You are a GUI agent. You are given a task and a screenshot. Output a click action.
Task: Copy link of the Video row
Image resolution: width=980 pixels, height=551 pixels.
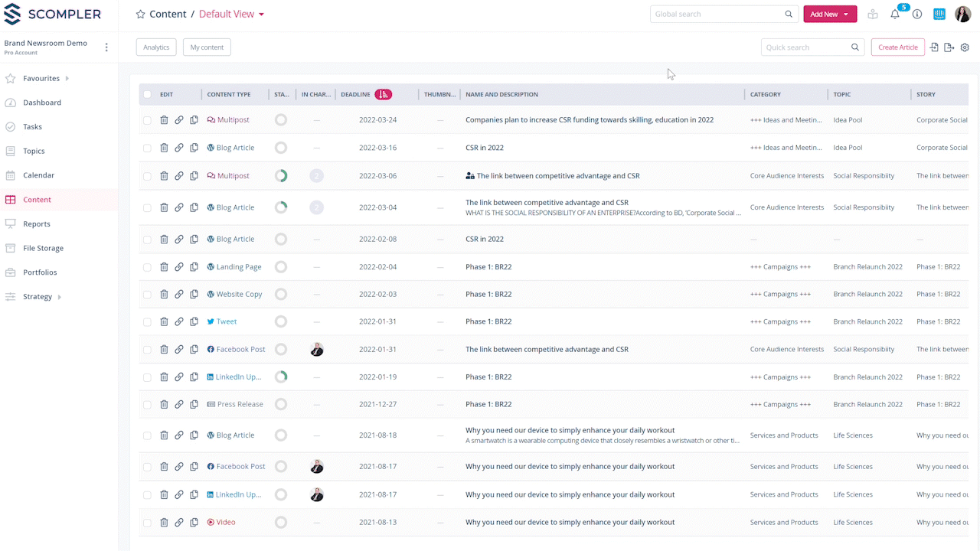179,523
